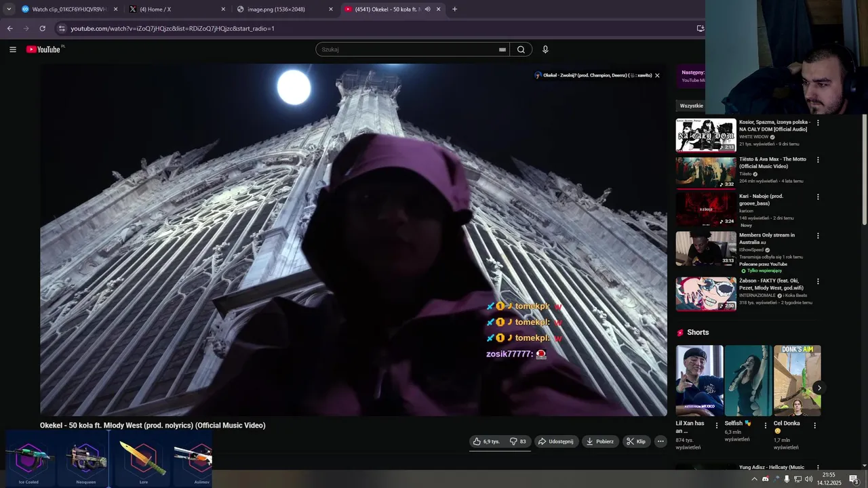The width and height of the screenshot is (868, 488).
Task: Click the search magnifier button
Action: pos(521,49)
